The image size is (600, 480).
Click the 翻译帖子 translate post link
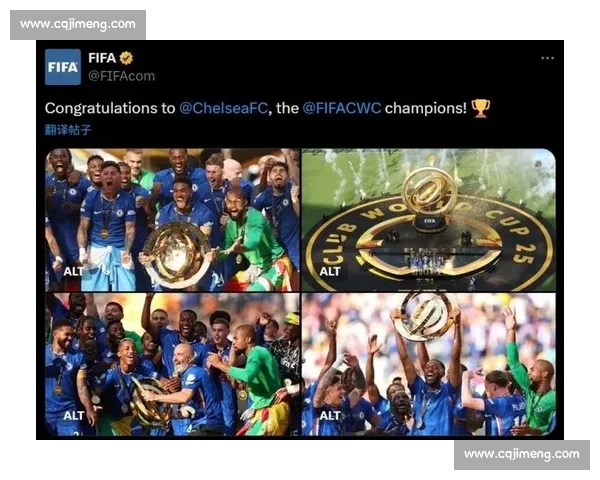tap(68, 130)
